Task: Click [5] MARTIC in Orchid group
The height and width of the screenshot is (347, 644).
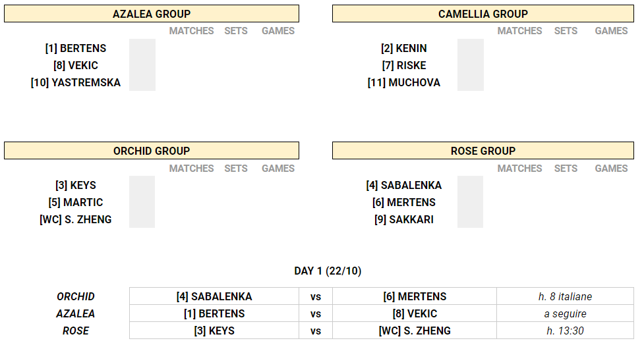Action: point(76,202)
